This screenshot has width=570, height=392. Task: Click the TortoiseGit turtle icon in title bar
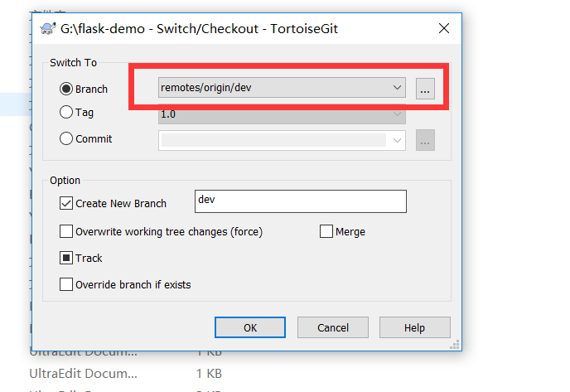pos(47,28)
